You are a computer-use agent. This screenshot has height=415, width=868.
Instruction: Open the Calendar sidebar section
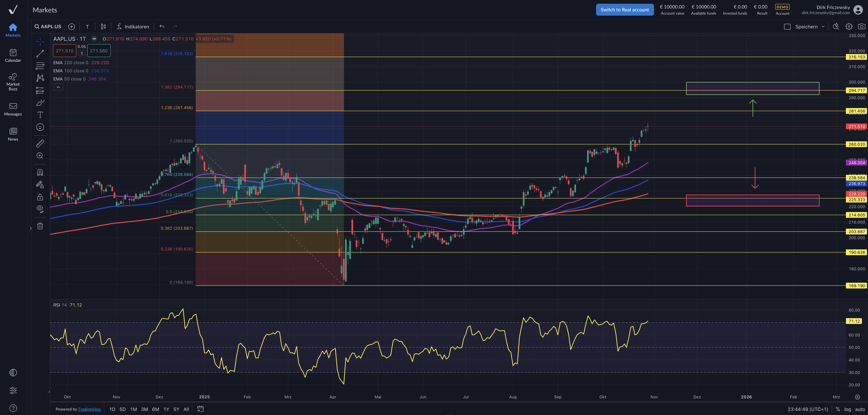(x=13, y=55)
